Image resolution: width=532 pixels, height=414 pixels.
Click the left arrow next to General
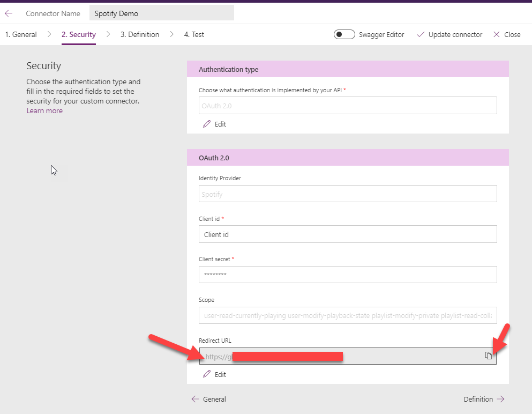(196, 399)
